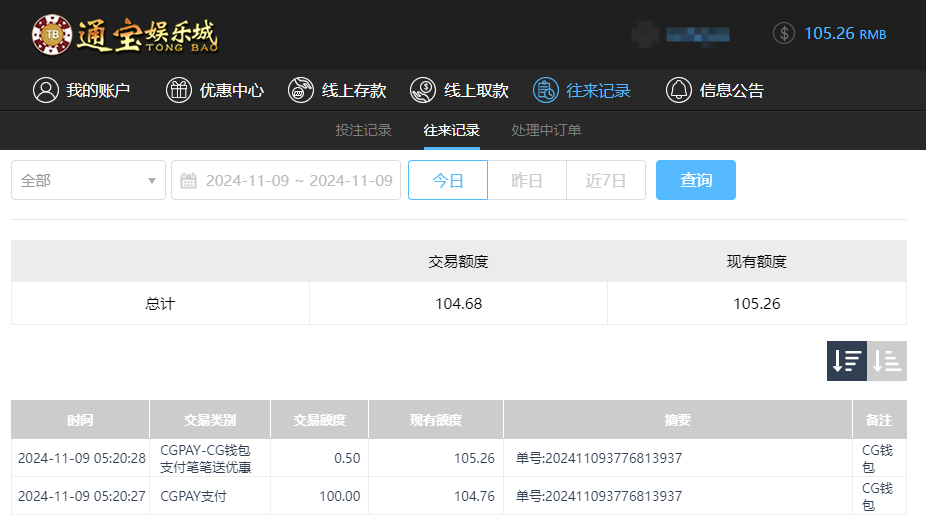Image resolution: width=926 pixels, height=515 pixels.
Task: Open the date range picker field
Action: 286,180
